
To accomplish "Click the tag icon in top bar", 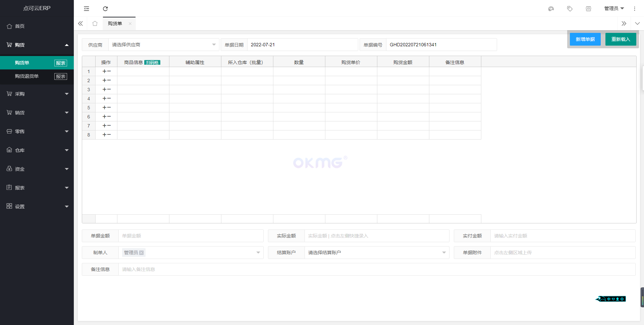I will coord(570,9).
